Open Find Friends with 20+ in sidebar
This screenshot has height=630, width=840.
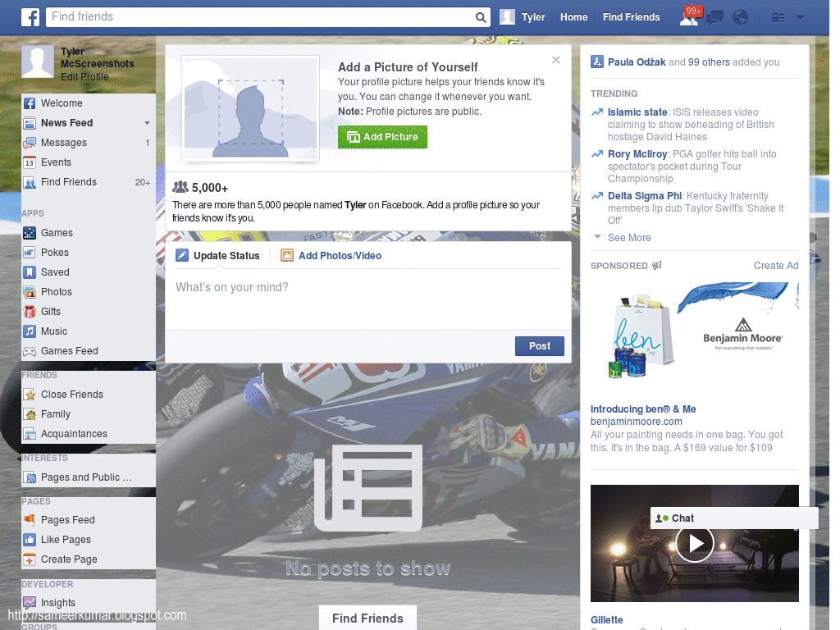pos(89,182)
